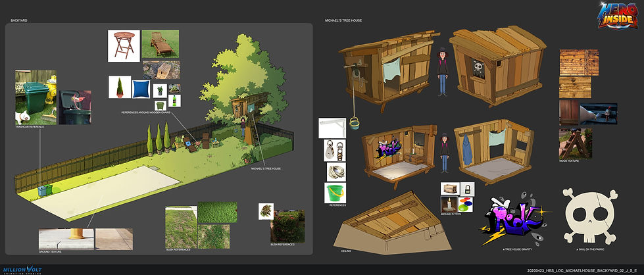Viewport: 644px width, 275px height.
Task: Select the lit candle toy image
Action: click(449, 204)
